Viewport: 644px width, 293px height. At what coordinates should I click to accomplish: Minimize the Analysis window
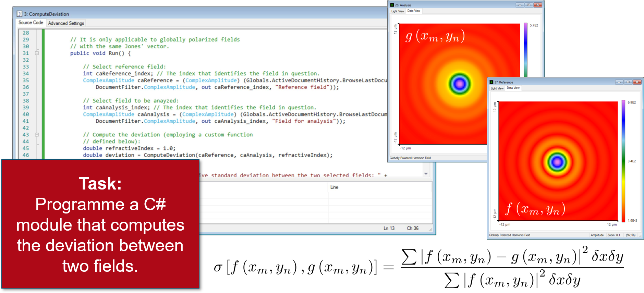(x=520, y=5)
